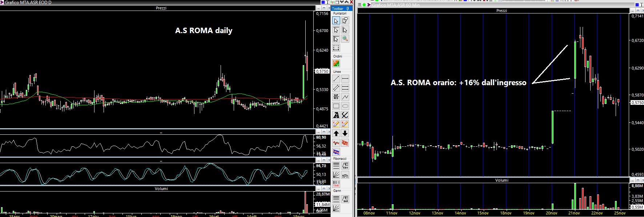Select the Gann GAN levels tool

pos(345,199)
